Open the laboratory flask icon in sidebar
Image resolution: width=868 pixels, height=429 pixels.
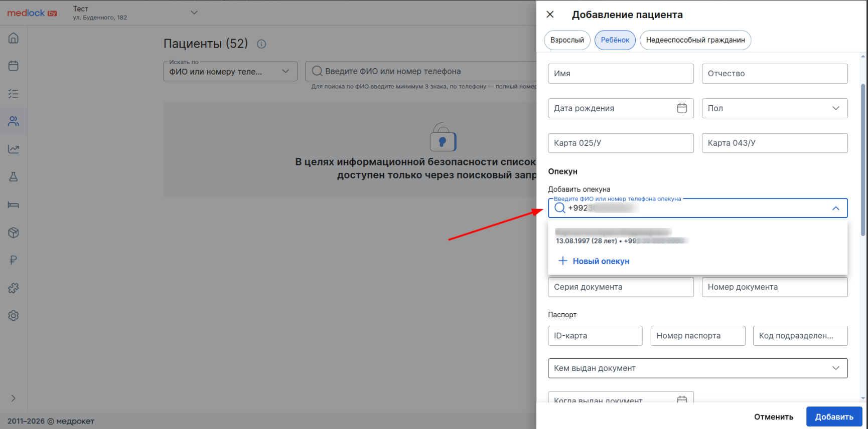(x=14, y=177)
